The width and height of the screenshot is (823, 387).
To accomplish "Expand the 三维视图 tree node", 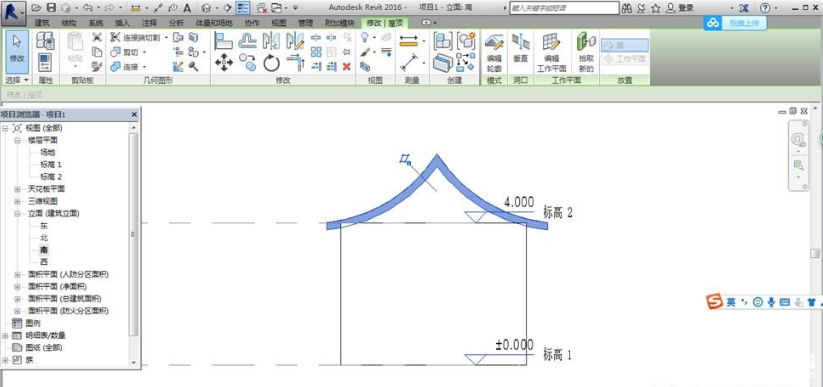I will point(17,202).
